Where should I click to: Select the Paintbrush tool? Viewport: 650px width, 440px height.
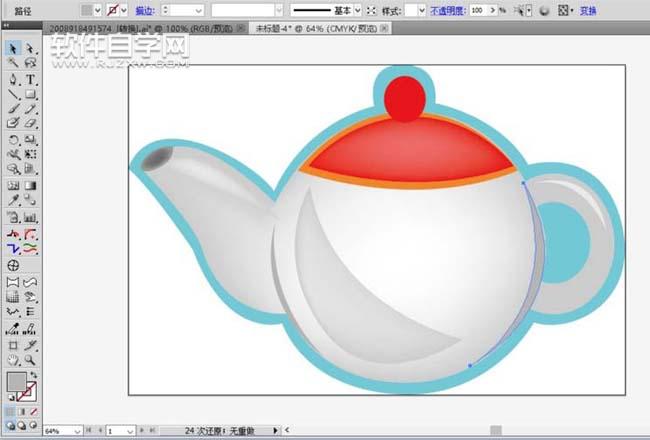pos(13,109)
